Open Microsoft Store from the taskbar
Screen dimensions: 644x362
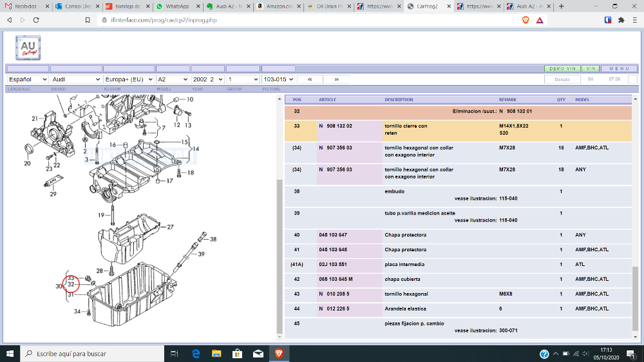tap(237, 354)
